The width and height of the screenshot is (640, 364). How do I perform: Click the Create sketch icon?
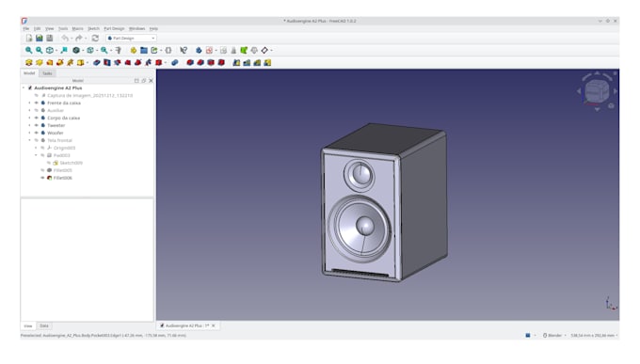209,50
